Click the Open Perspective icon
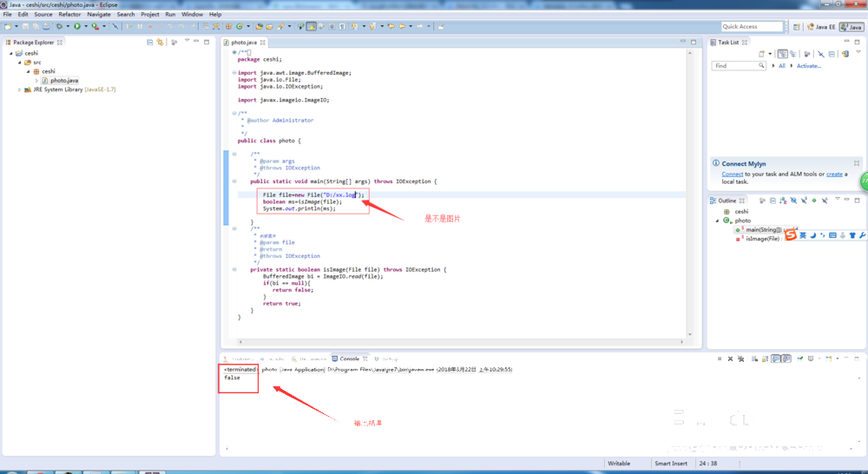 coord(796,27)
